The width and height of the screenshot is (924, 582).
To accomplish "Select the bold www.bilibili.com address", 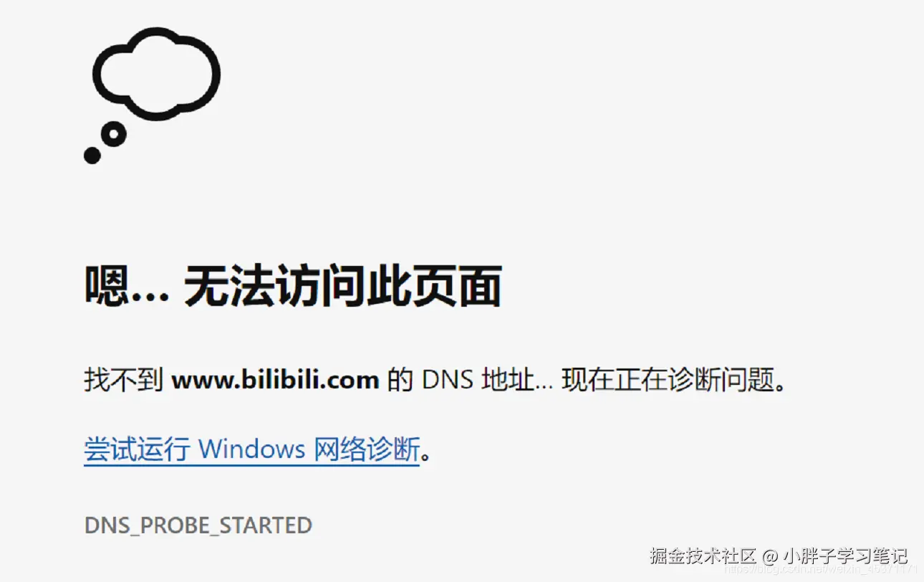I will [x=275, y=380].
